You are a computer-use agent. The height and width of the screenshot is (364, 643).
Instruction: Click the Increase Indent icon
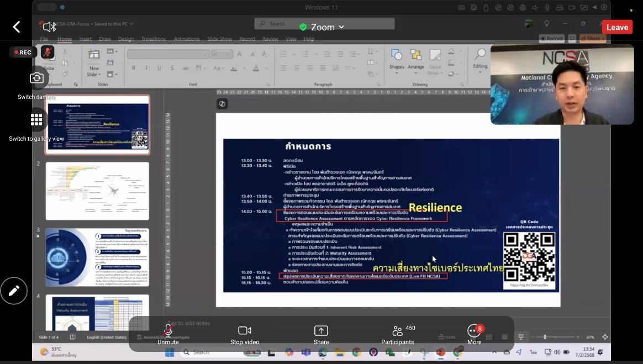(x=340, y=54)
